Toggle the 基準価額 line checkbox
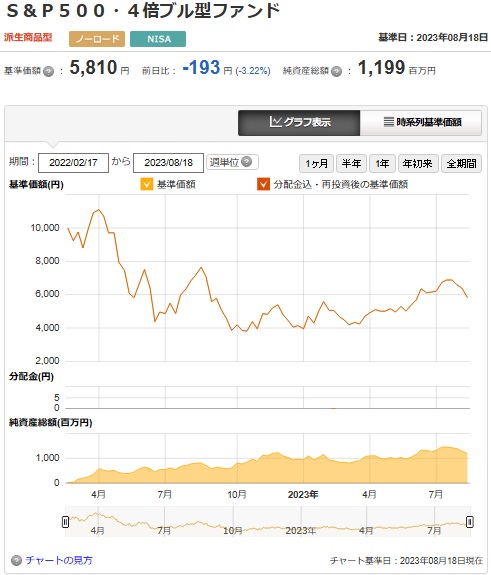The height and width of the screenshot is (575, 491). point(147,184)
